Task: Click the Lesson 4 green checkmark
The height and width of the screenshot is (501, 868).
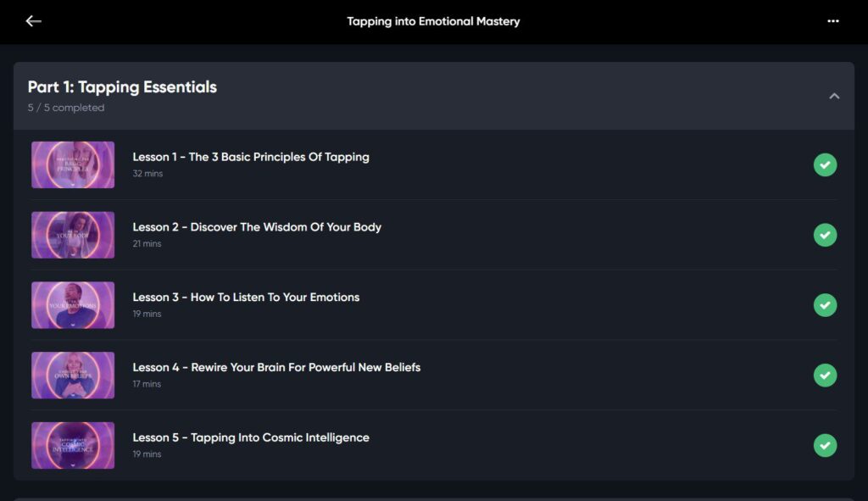Action: point(825,375)
